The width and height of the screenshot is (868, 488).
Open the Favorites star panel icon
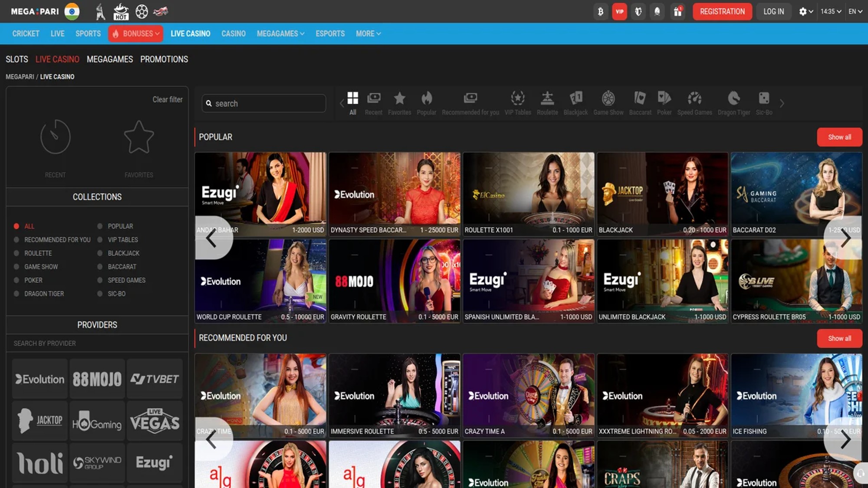pos(139,137)
